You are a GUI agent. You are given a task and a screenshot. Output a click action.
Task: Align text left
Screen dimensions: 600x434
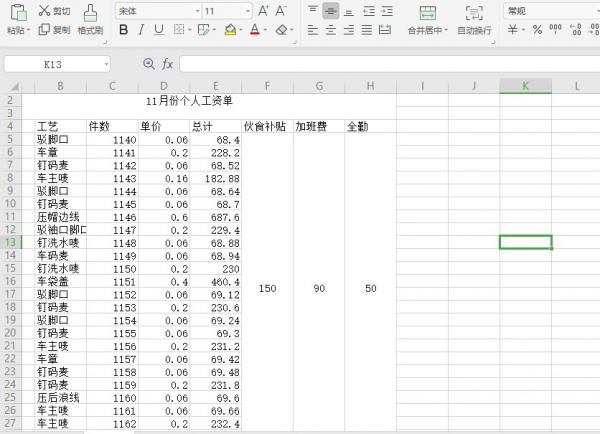pos(313,29)
